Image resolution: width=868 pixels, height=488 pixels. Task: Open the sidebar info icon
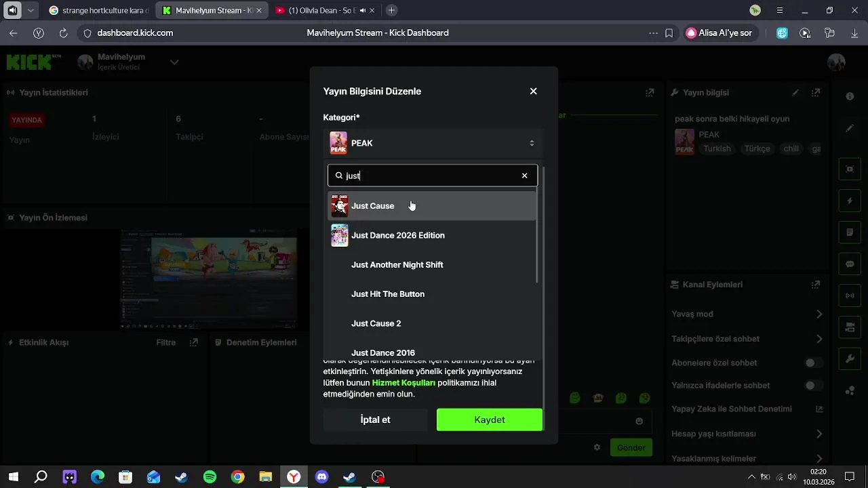pyautogui.click(x=850, y=96)
